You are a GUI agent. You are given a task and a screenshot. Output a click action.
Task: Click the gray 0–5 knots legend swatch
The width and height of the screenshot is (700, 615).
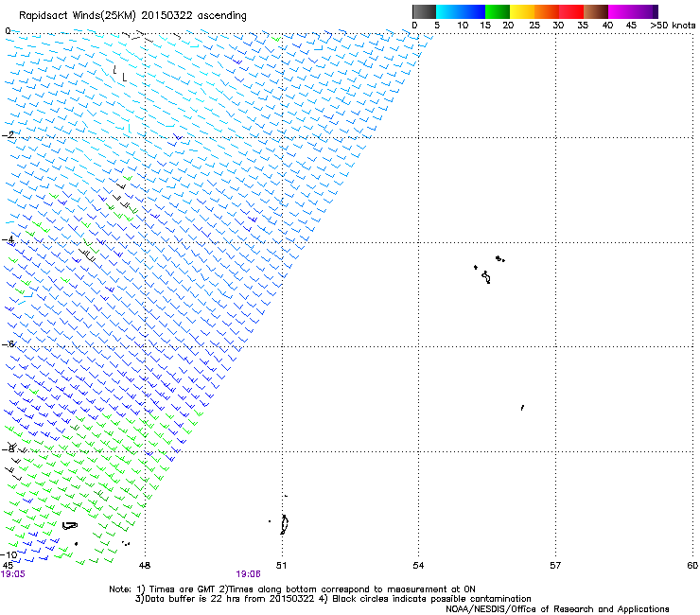coord(424,11)
